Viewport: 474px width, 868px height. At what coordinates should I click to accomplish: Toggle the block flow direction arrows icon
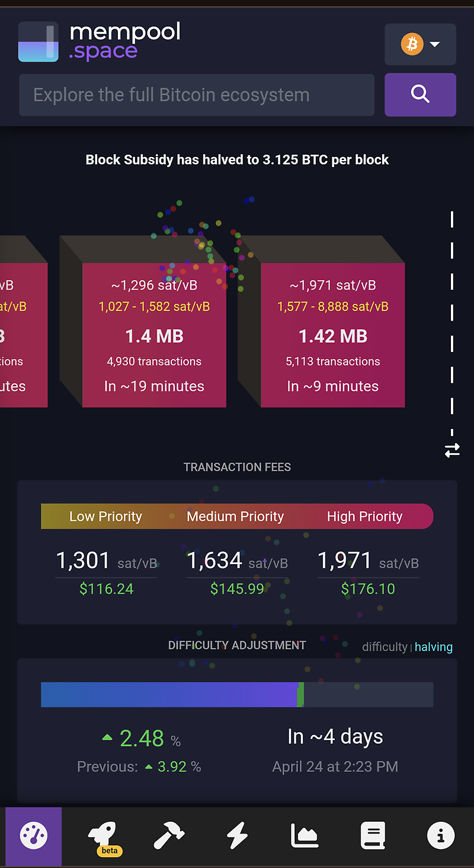[452, 451]
